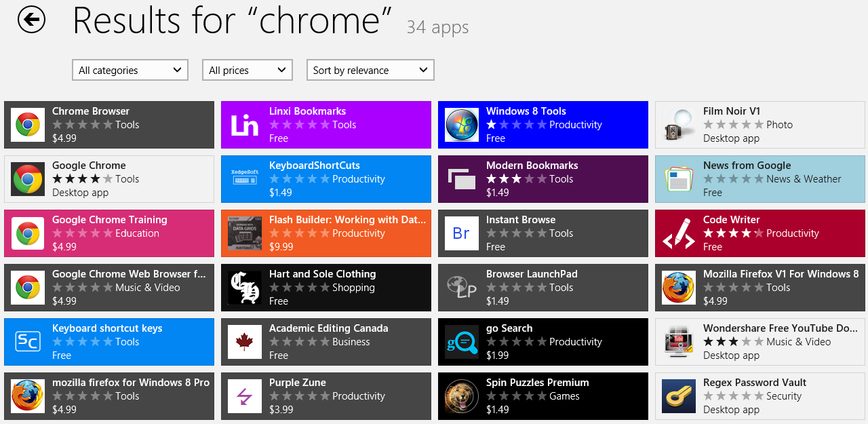Image resolution: width=868 pixels, height=424 pixels.
Task: Click the Spin Puzzles Premium tiger thumbnail
Action: tap(461, 396)
